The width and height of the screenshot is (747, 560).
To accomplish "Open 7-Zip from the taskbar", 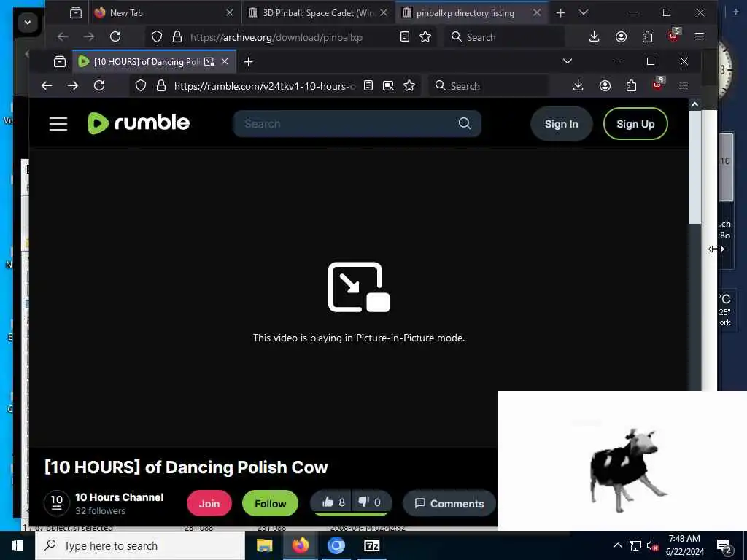I will pyautogui.click(x=371, y=545).
